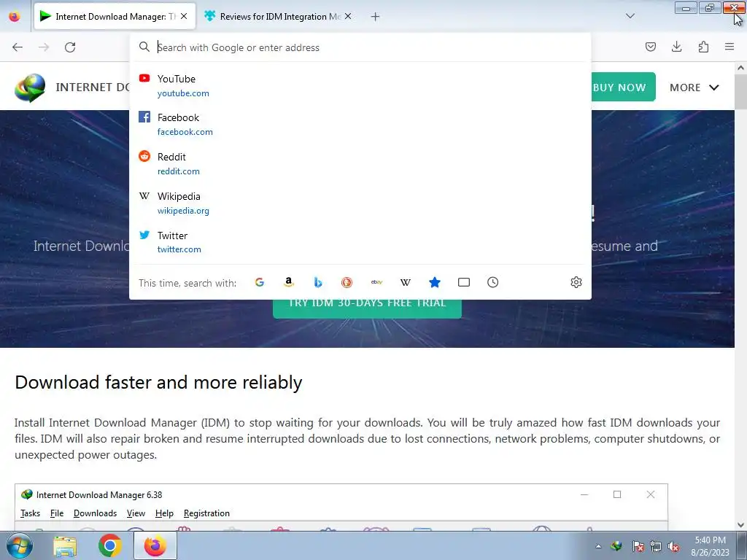Expand the MORE navigation dropdown
747x560 pixels.
694,87
